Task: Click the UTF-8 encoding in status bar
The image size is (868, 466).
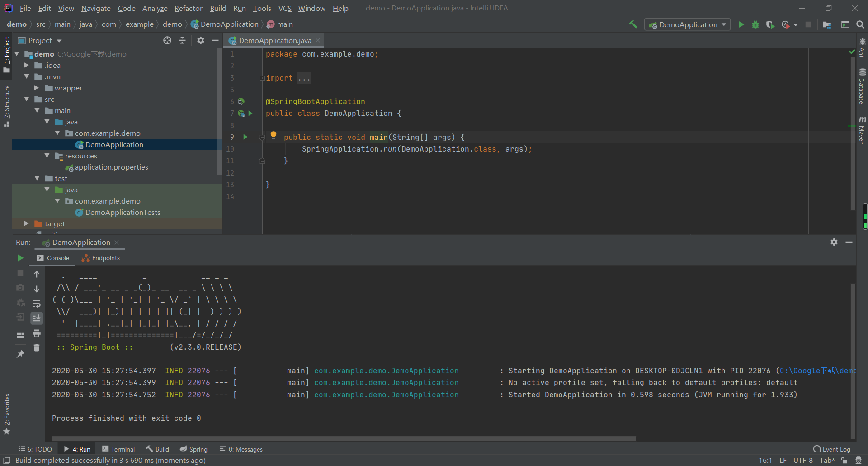Action: [x=803, y=461]
